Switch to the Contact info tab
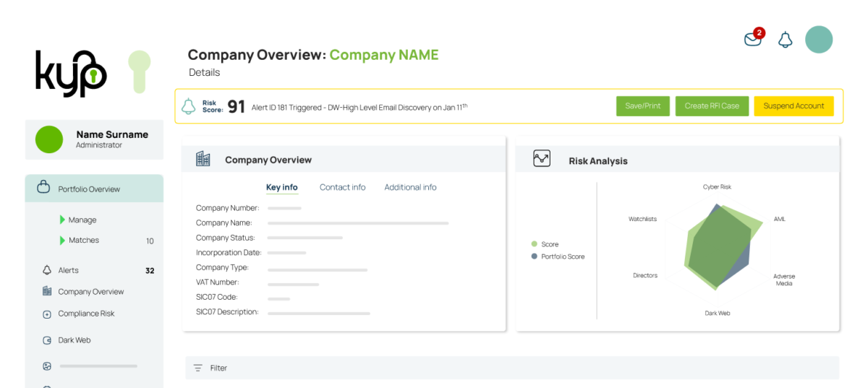The height and width of the screenshot is (388, 868). tap(342, 187)
